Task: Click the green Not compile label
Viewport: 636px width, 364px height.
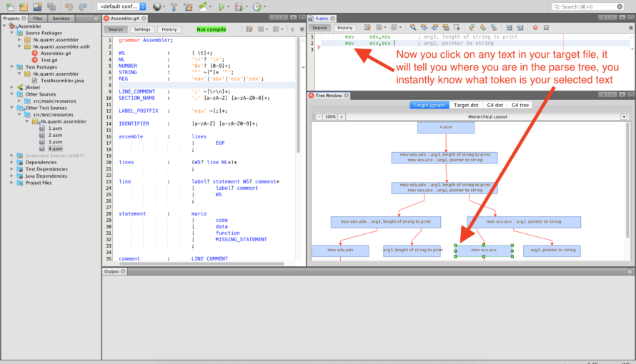Action: point(212,29)
